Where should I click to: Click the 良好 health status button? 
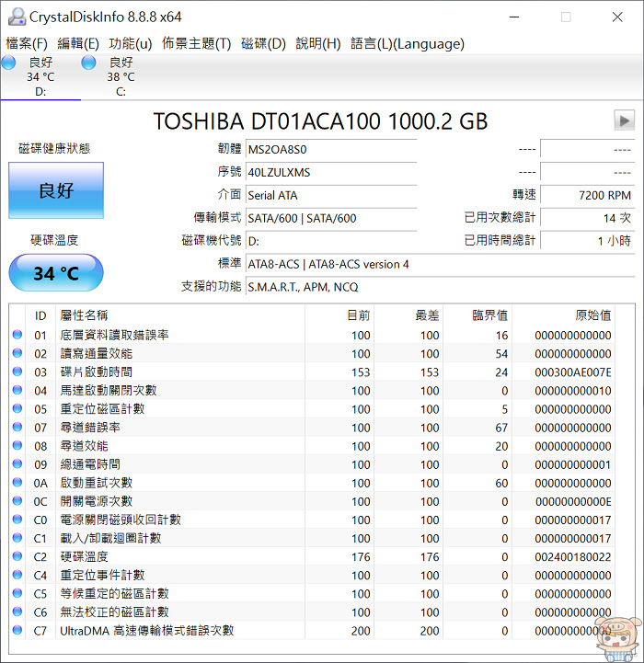56,190
